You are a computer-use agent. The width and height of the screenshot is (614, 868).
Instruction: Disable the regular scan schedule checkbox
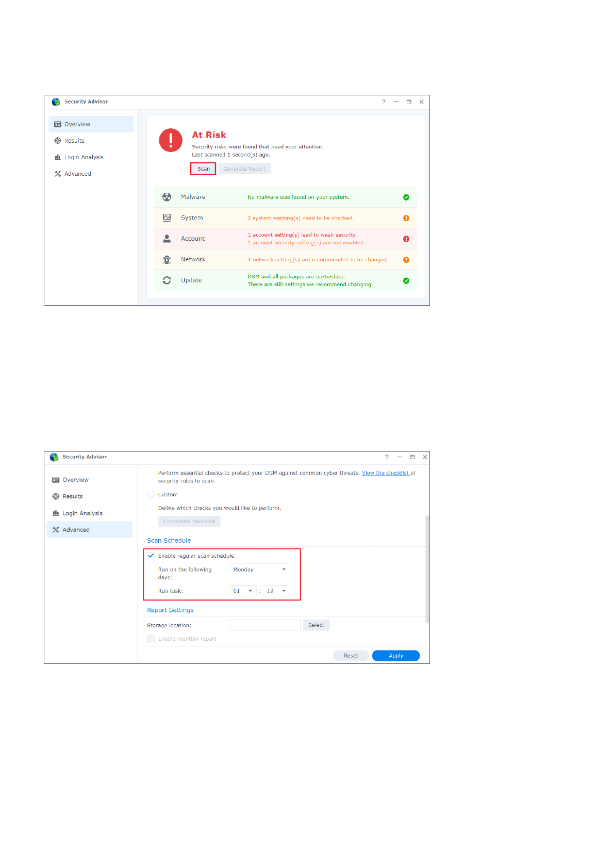(151, 556)
